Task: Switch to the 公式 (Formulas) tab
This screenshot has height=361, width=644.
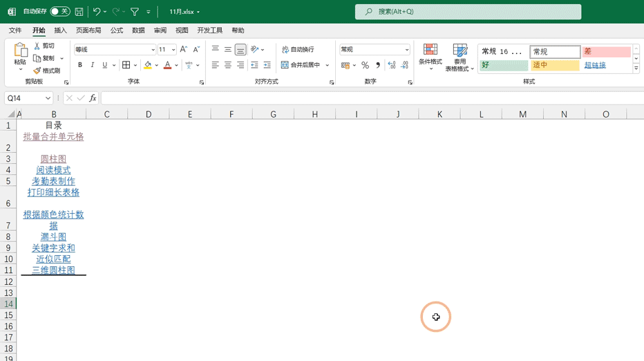Action: click(117, 30)
